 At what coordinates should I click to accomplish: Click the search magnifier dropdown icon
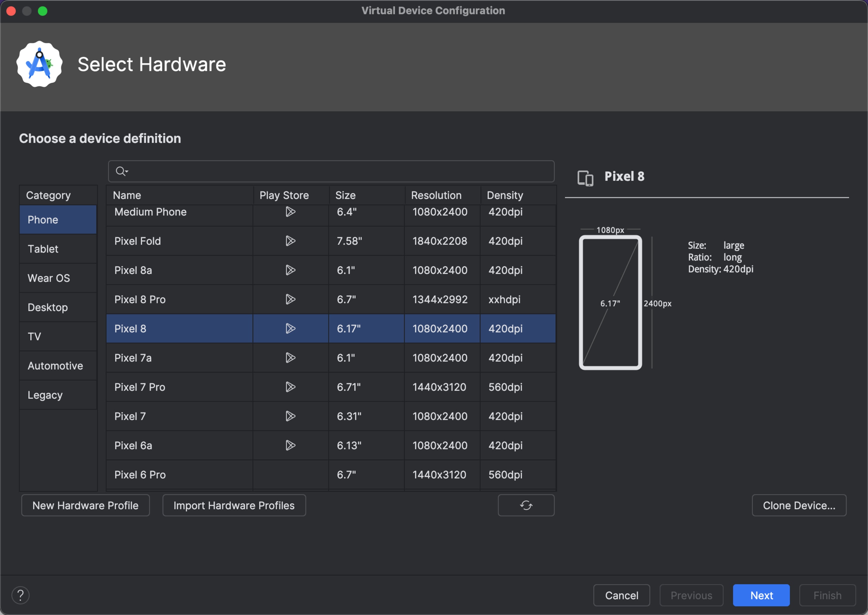pyautogui.click(x=122, y=172)
